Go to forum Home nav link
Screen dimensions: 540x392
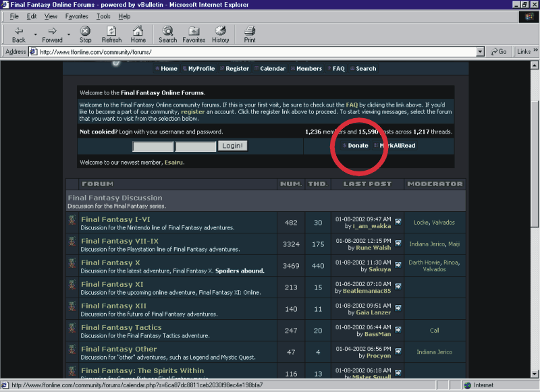point(166,69)
